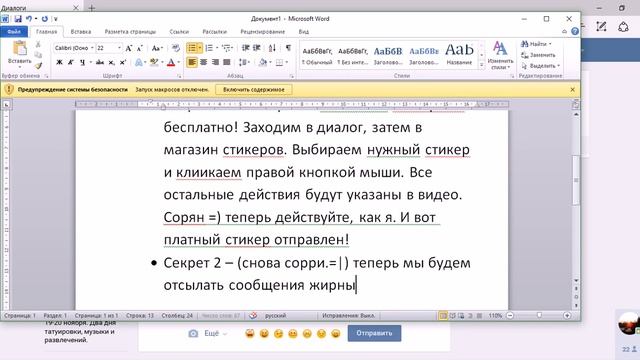Click the zoom level 110% indicator
Viewport: 640px width, 360px height.
(x=495, y=316)
